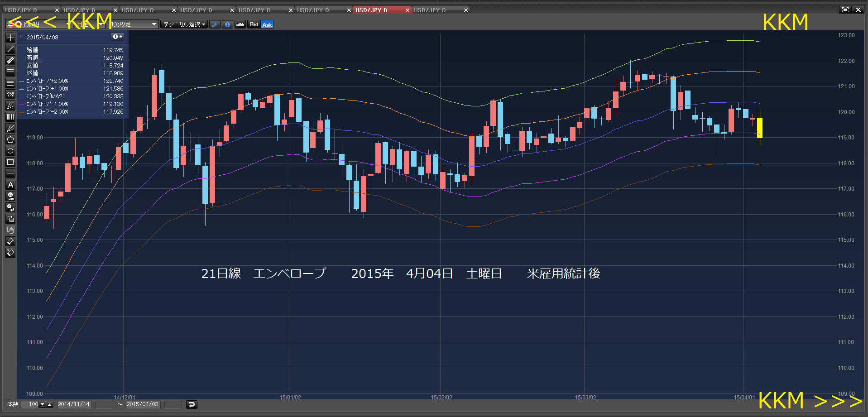Viewport: 868px width, 417px height.
Task: Click the 始値 open value 119.745
Action: 113,50
